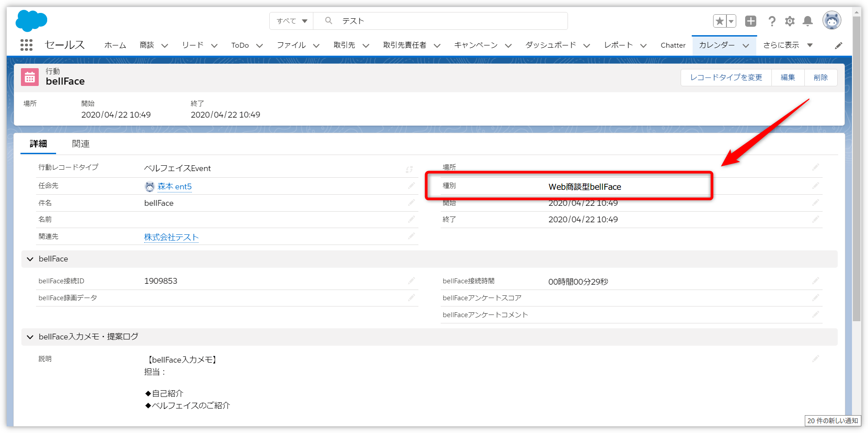The width and height of the screenshot is (868, 433).
Task: Go to the ホーム tab
Action: (115, 45)
